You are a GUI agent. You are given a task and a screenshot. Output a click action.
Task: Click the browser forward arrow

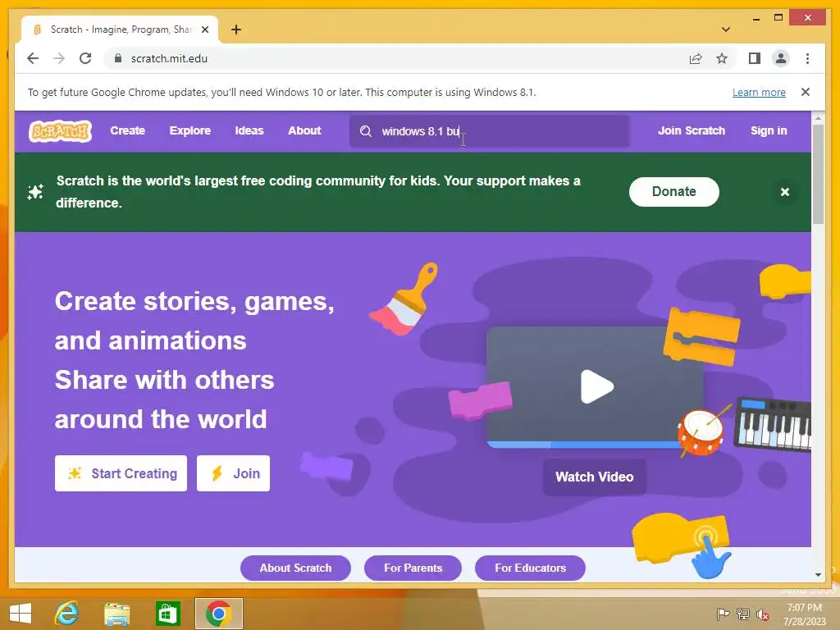click(x=59, y=58)
